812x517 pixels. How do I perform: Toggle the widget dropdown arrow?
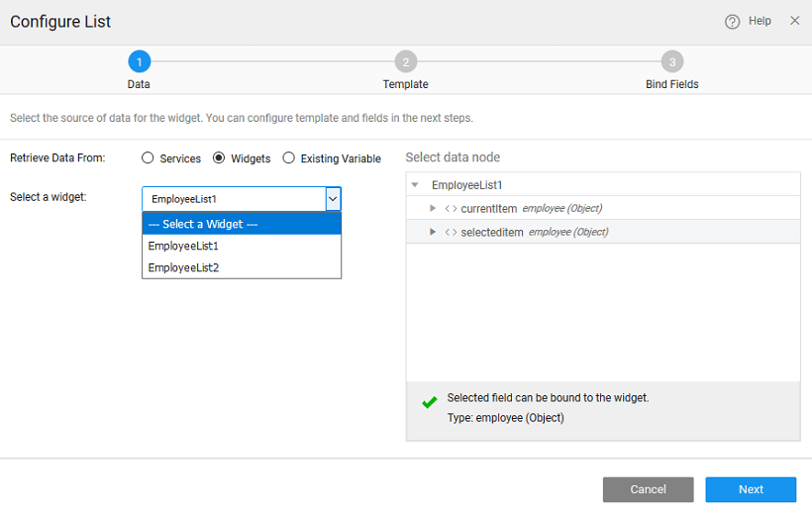point(333,199)
